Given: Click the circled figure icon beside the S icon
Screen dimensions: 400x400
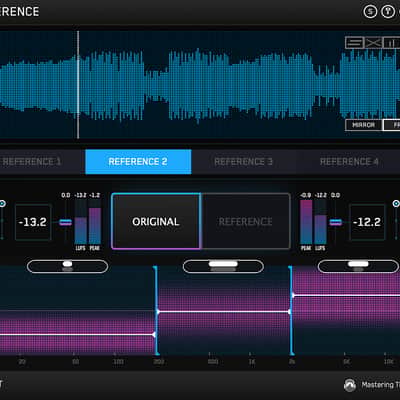Looking at the screenshot, I should [388, 12].
